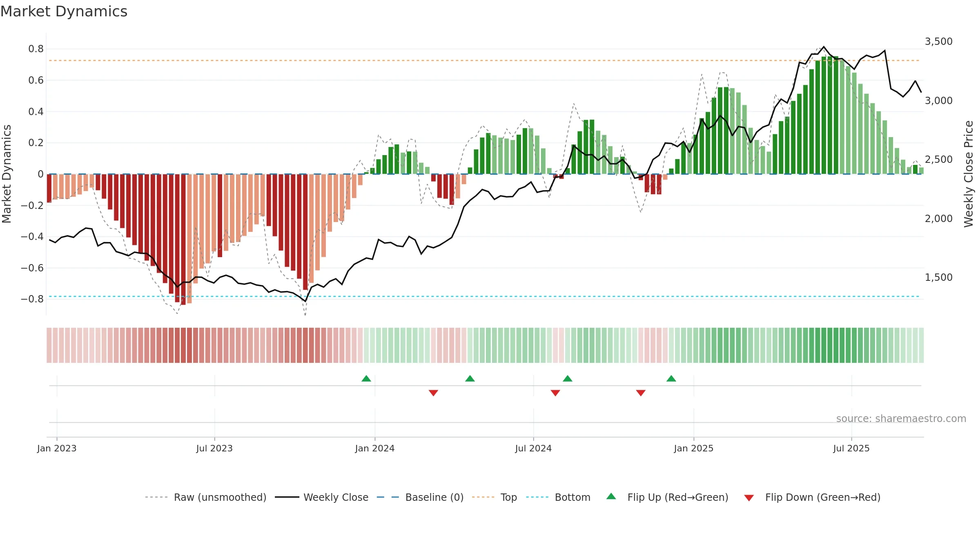Click the green Flip Up triangle icon in legend
Screen dimensions: 980x551
611,496
